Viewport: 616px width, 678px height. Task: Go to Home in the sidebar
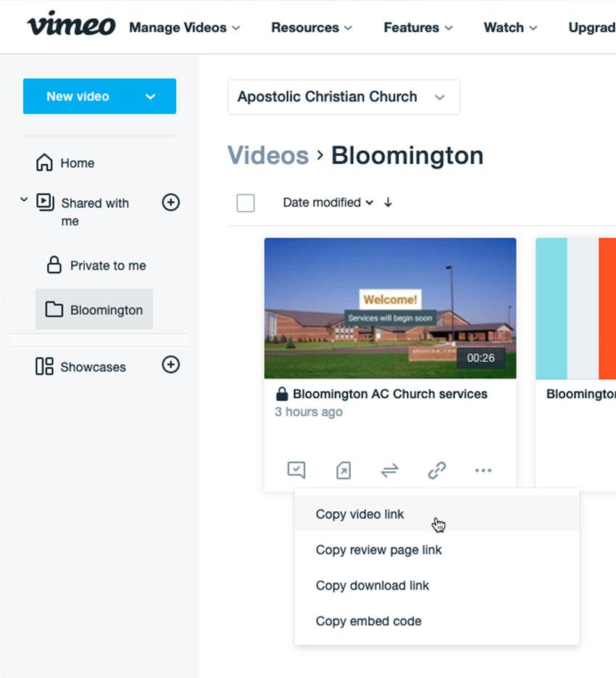[x=65, y=163]
